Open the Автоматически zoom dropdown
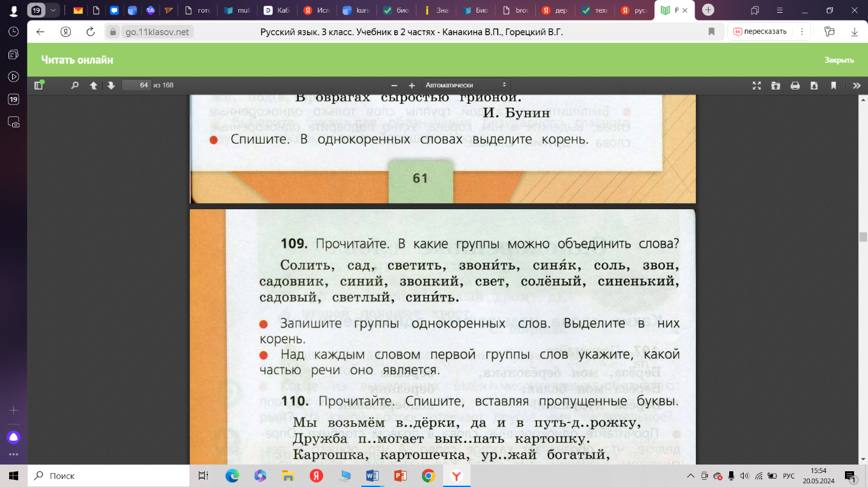 pyautogui.click(x=466, y=85)
